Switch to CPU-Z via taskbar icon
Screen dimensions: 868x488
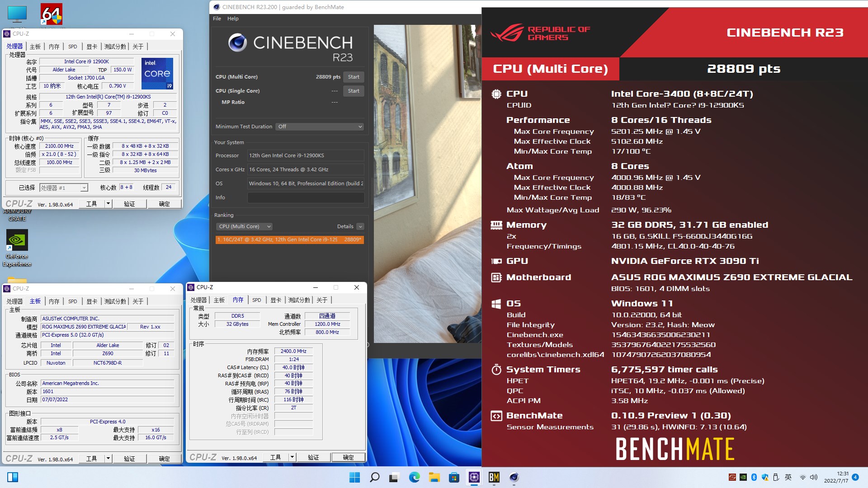coord(474,477)
